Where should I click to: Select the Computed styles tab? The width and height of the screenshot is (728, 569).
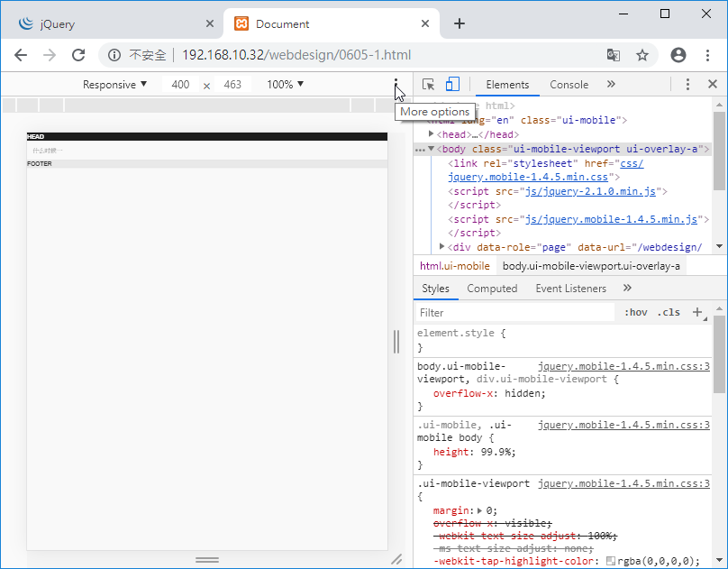tap(492, 289)
